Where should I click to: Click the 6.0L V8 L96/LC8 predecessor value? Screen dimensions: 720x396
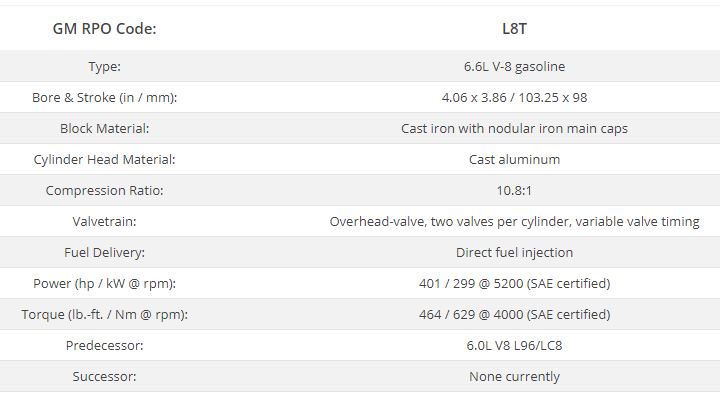[514, 345]
